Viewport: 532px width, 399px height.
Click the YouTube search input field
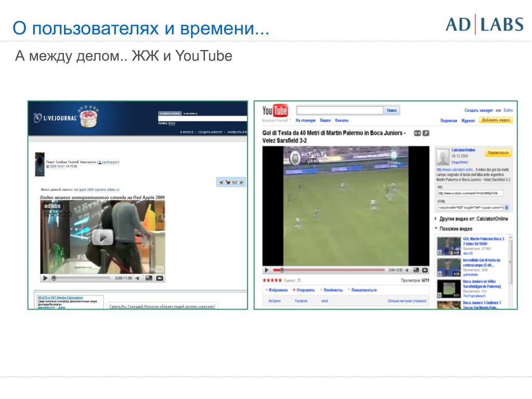pyautogui.click(x=340, y=110)
